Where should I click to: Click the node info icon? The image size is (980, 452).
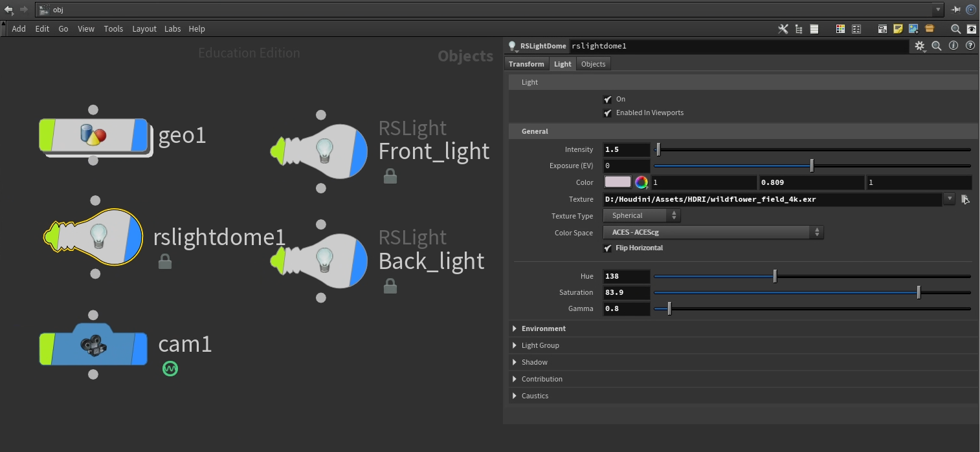tap(953, 46)
